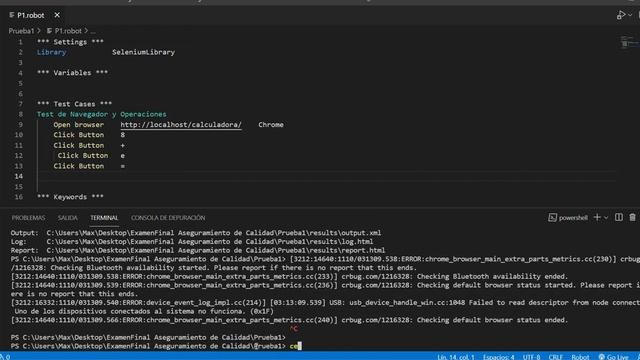Click the 'Library' keyword on line 2
The image size is (640, 360).
click(x=51, y=52)
